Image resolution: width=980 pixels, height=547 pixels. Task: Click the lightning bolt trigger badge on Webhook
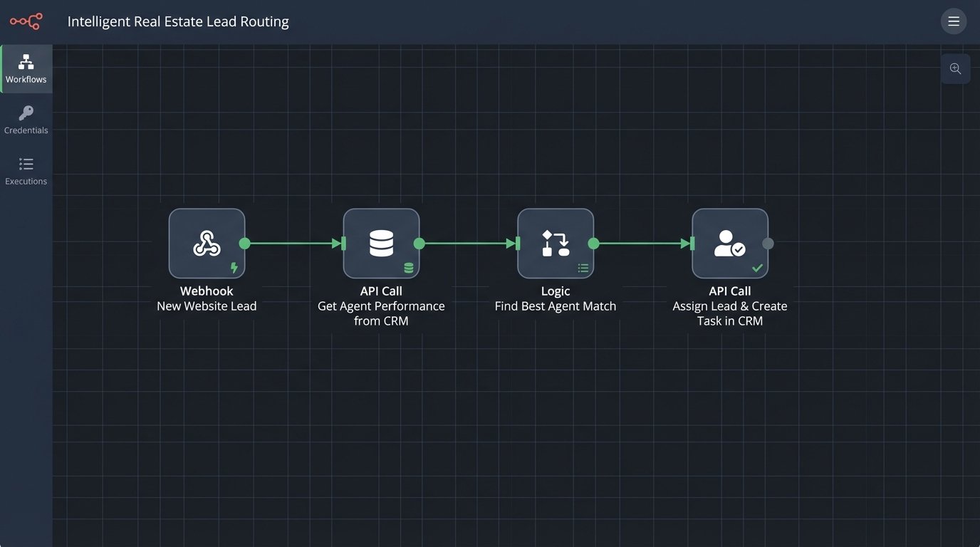(234, 268)
